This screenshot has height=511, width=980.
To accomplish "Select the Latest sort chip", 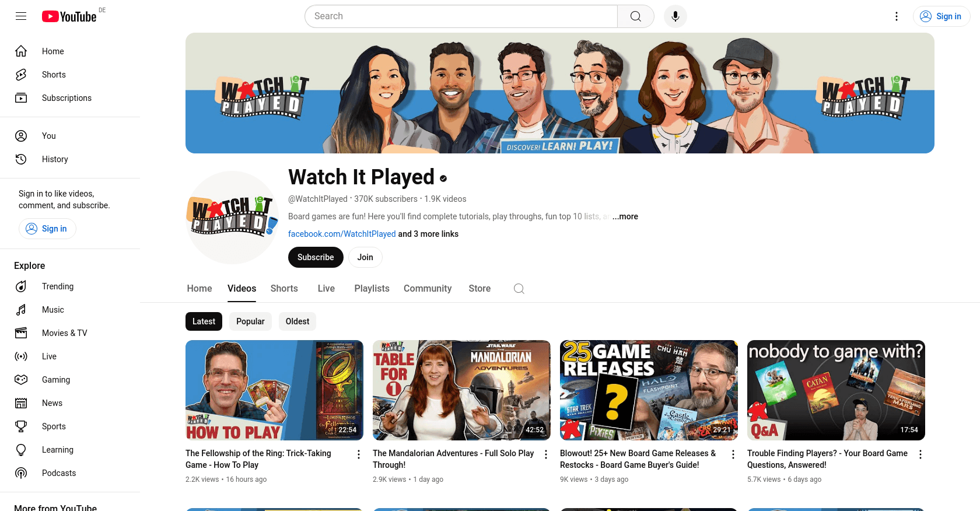I will click(204, 321).
